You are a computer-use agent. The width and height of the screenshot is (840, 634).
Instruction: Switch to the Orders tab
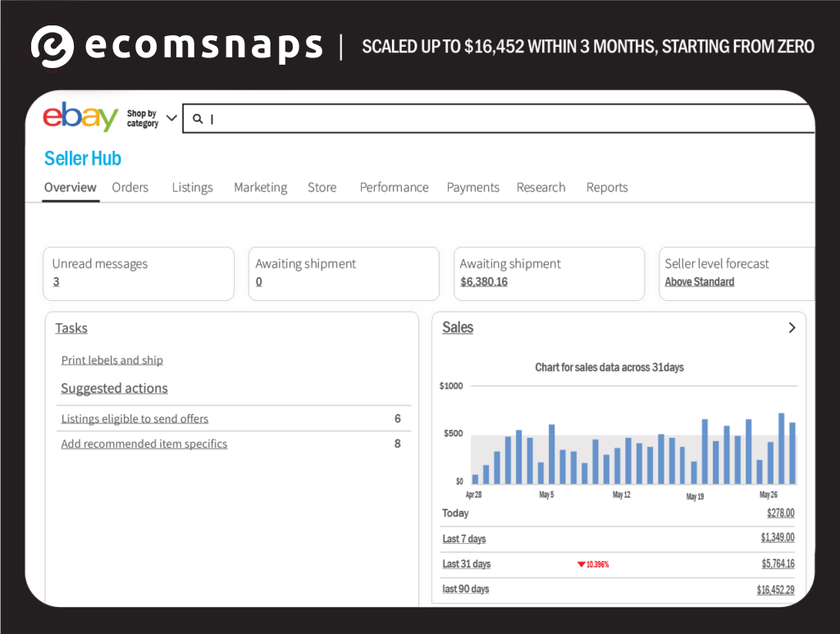click(130, 188)
